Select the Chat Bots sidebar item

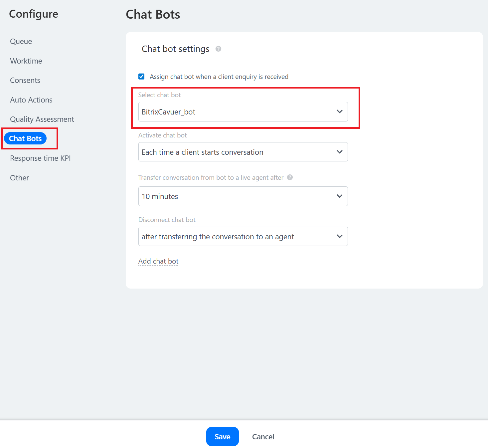[25, 138]
